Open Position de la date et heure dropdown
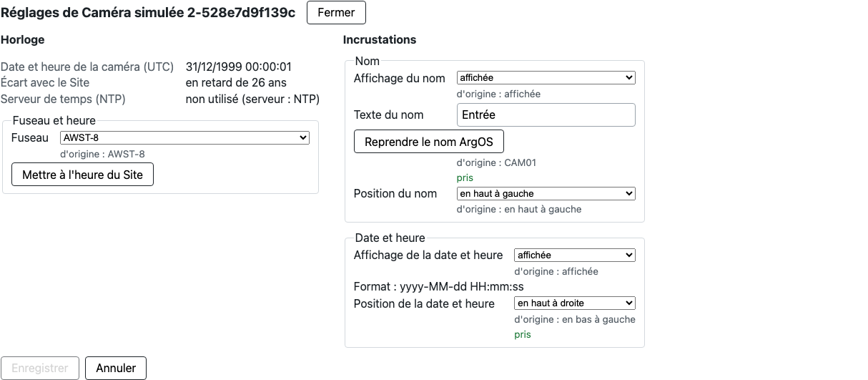Screen dimensions: 868x380 click(x=574, y=303)
